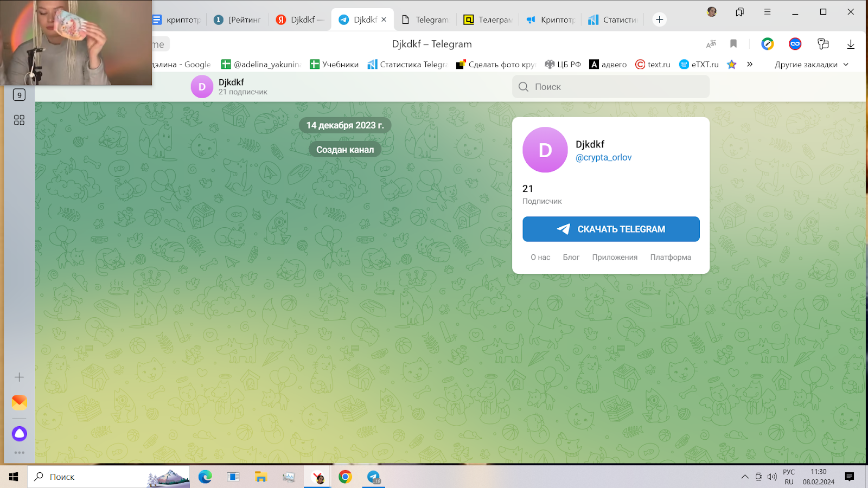Viewport: 868px width, 488px height.
Task: Open Telegram app from taskbar
Action: (x=373, y=477)
